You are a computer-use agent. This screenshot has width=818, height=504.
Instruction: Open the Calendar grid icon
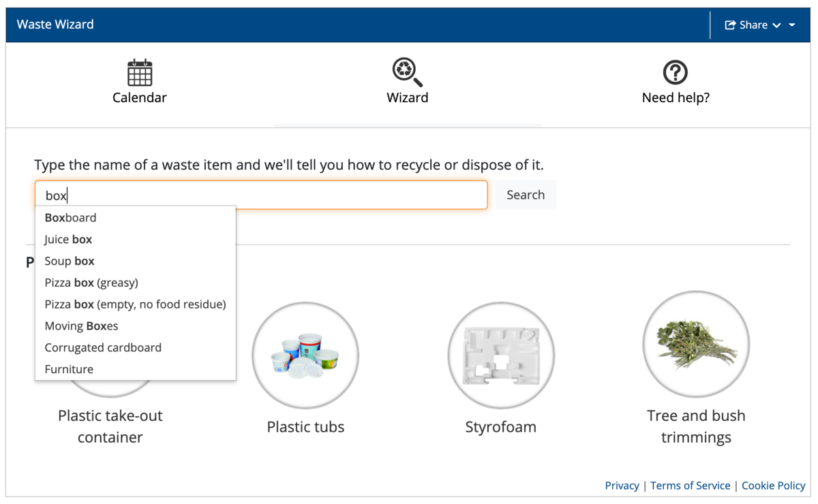click(140, 72)
